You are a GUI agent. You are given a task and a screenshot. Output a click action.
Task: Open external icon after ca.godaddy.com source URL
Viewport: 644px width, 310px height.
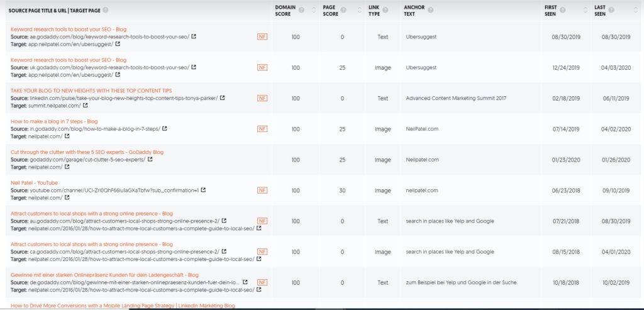pos(224,252)
